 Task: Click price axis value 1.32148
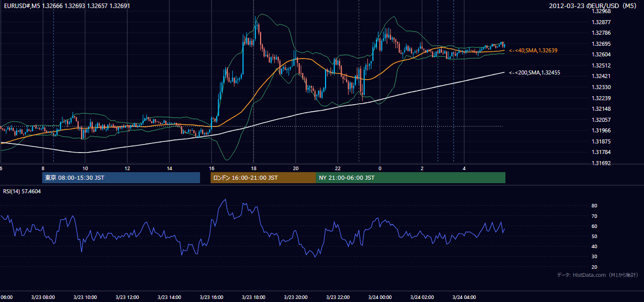(x=602, y=109)
